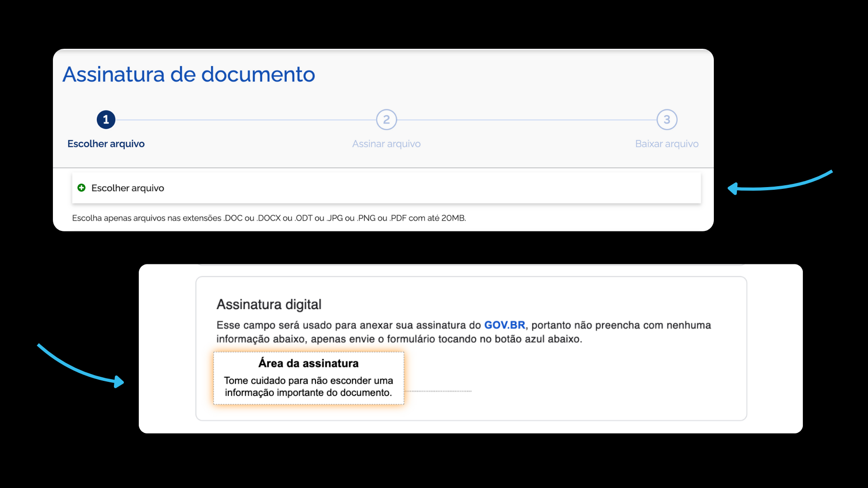Click the dotted signature line beside the box
This screenshot has width=868, height=488.
[438, 391]
